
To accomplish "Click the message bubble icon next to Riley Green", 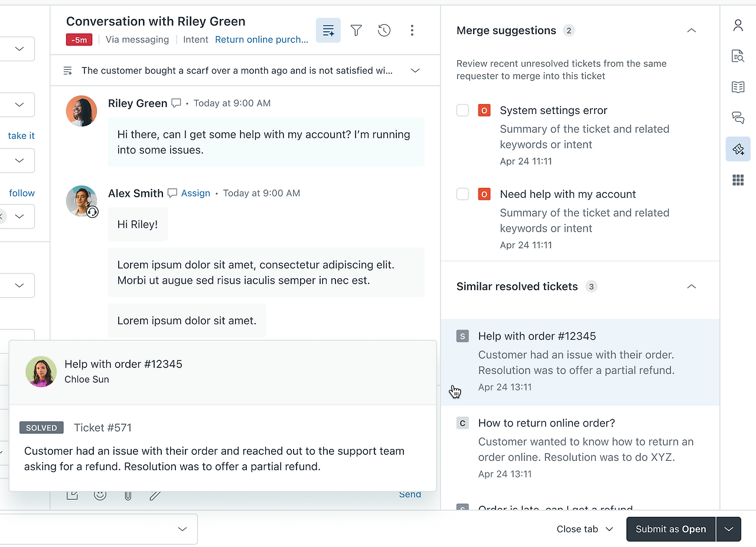I will click(176, 103).
